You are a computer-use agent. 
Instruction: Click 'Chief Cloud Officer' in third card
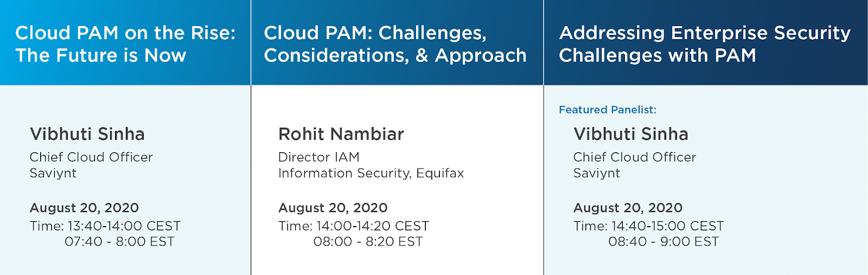click(x=635, y=157)
